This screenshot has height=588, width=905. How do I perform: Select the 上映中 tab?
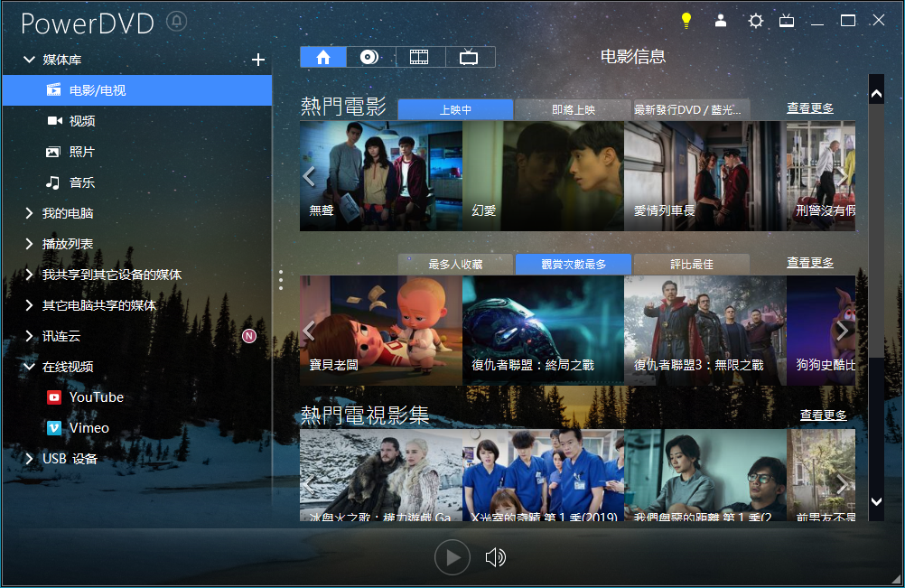point(455,109)
